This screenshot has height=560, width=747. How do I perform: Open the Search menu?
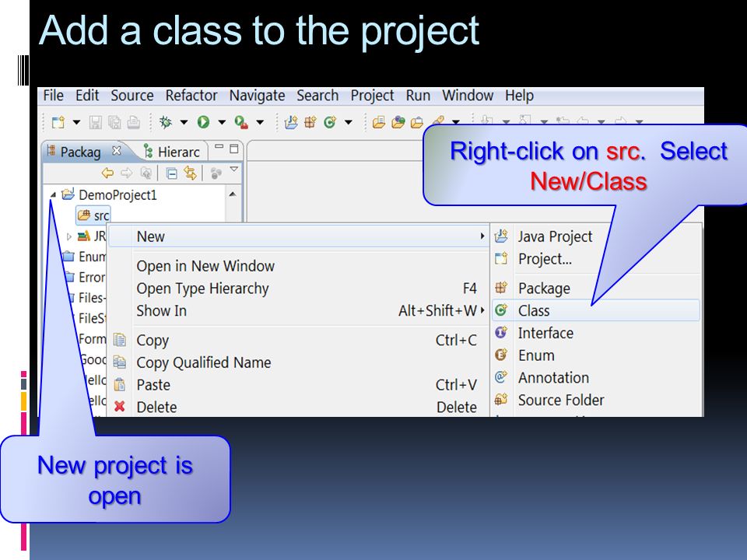317,95
